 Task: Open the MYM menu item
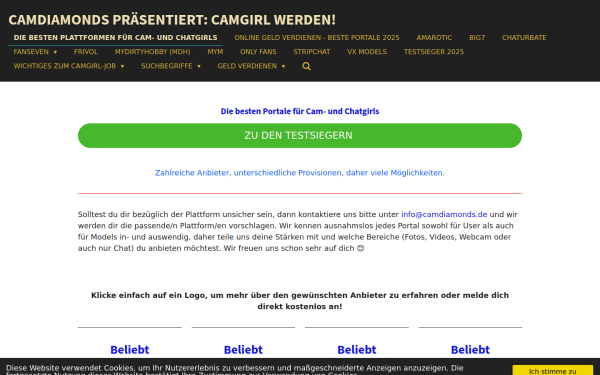tap(215, 52)
